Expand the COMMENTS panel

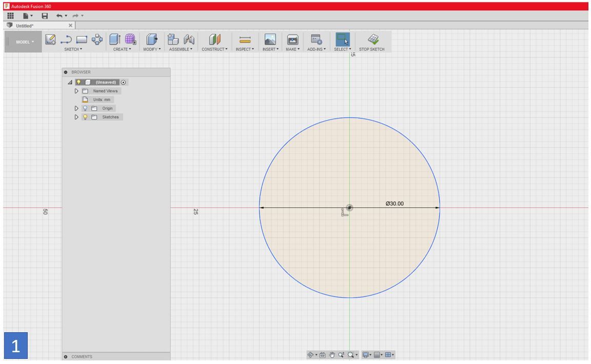click(66, 356)
